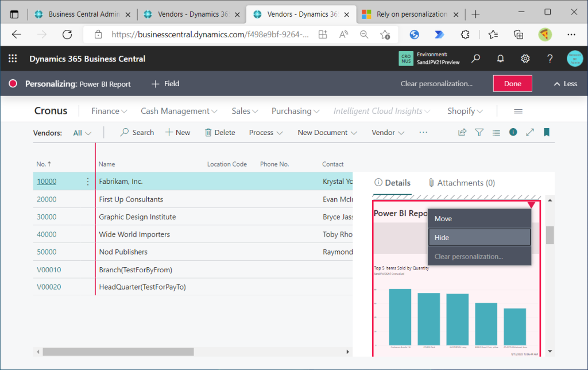Viewport: 588px width, 370px height.
Task: Expand the Process action menu
Action: click(x=266, y=133)
